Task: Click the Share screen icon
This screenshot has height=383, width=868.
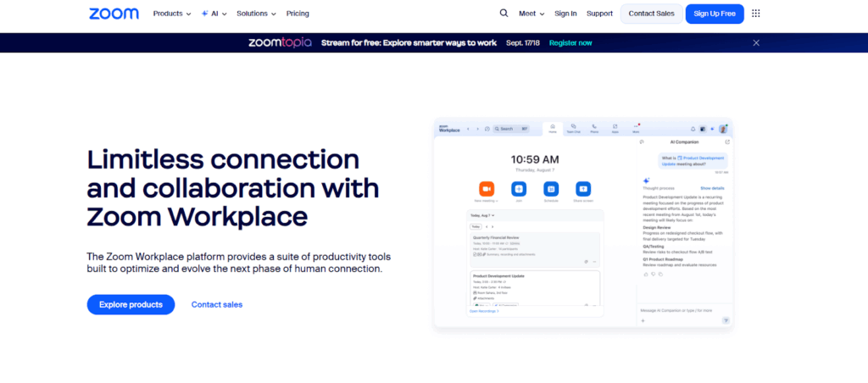Action: [x=583, y=189]
